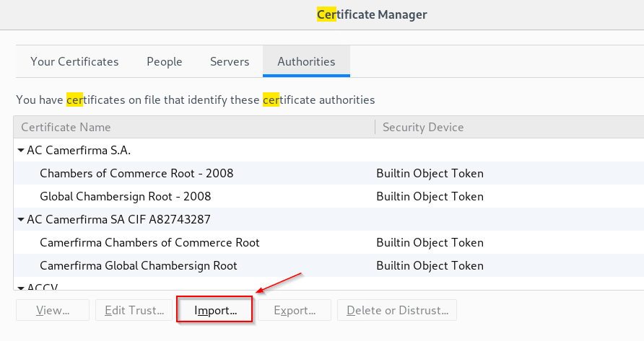Click Builtin Object Token for Camerfirma Chambers of Commerce Root
This screenshot has width=644, height=341.
click(x=430, y=242)
